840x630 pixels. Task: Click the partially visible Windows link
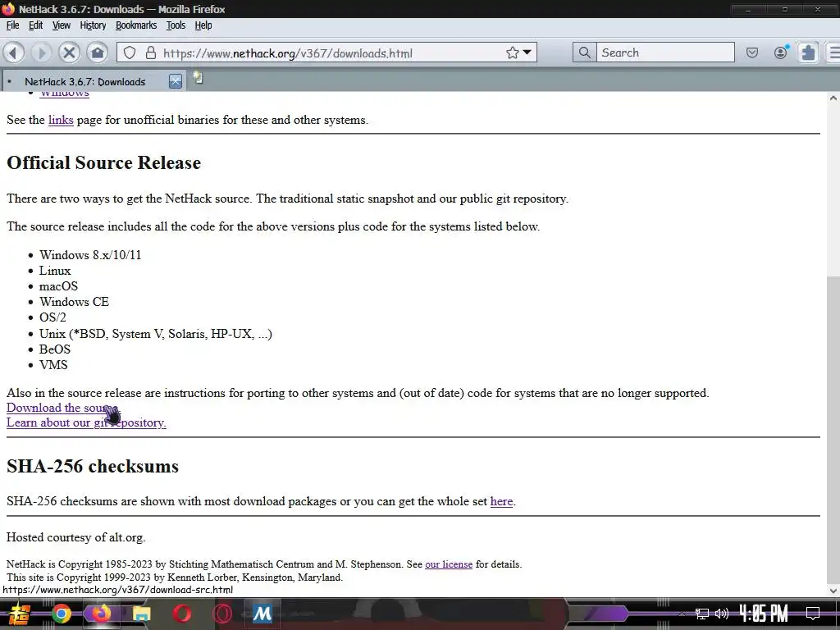pyautogui.click(x=64, y=94)
